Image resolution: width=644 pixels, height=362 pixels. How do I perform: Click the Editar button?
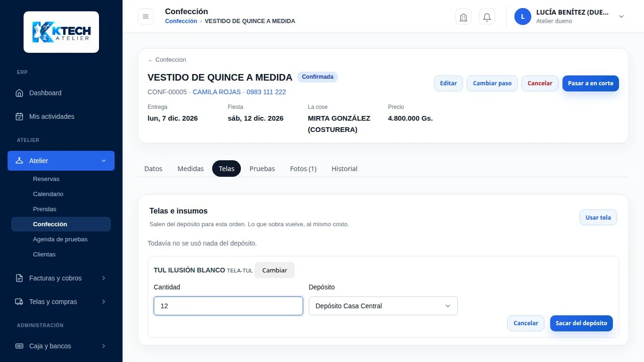(x=448, y=83)
